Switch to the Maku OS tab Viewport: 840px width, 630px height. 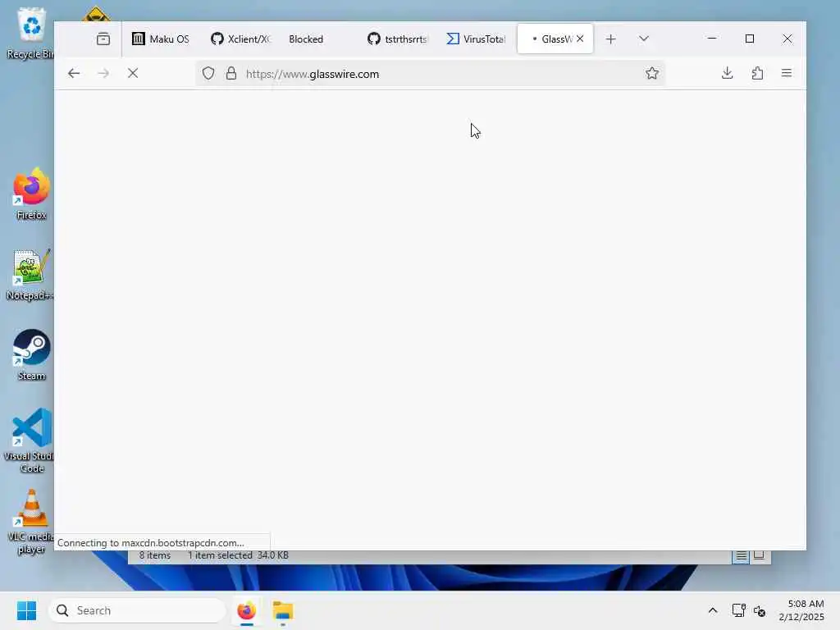[x=161, y=39]
